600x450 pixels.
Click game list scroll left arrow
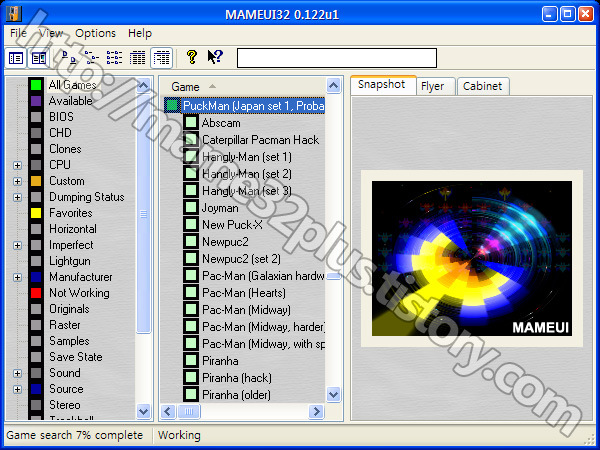[168, 412]
